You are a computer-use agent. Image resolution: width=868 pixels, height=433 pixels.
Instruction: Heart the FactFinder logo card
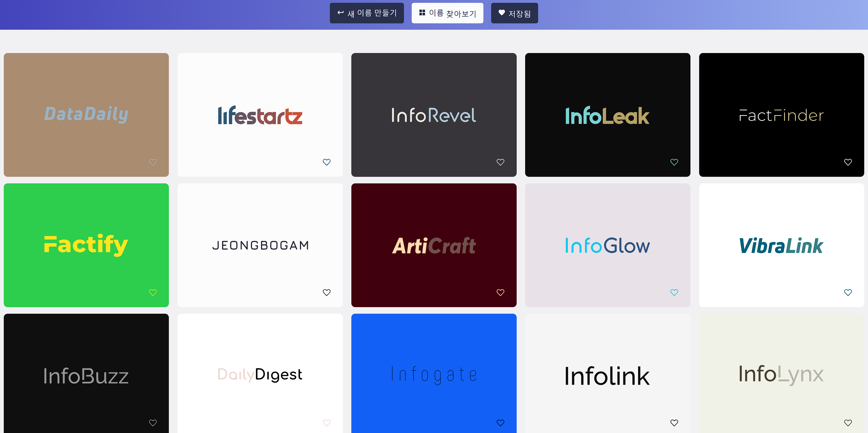click(848, 162)
